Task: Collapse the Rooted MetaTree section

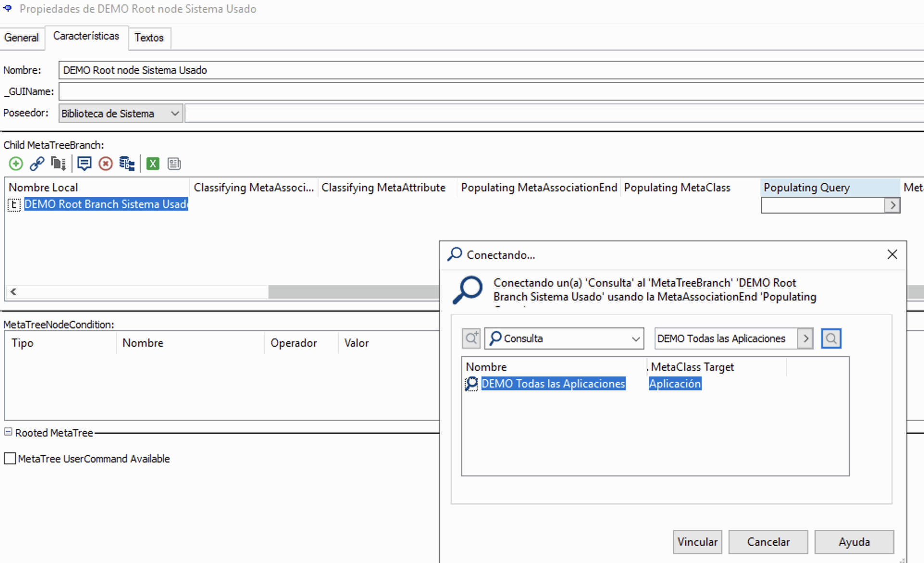Action: [8, 432]
